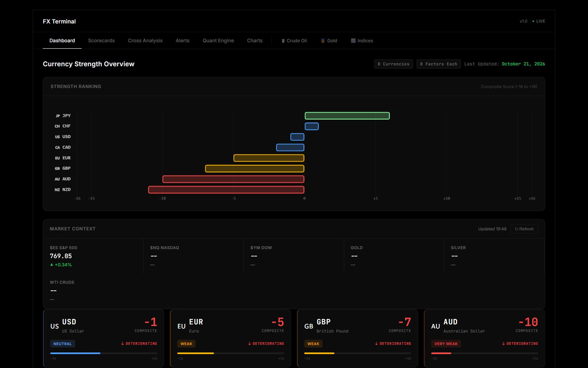Refresh the market context data

point(524,229)
